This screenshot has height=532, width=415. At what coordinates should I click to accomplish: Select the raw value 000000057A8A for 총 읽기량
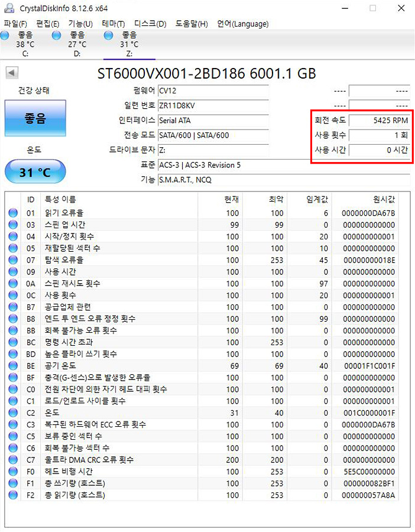point(368,495)
